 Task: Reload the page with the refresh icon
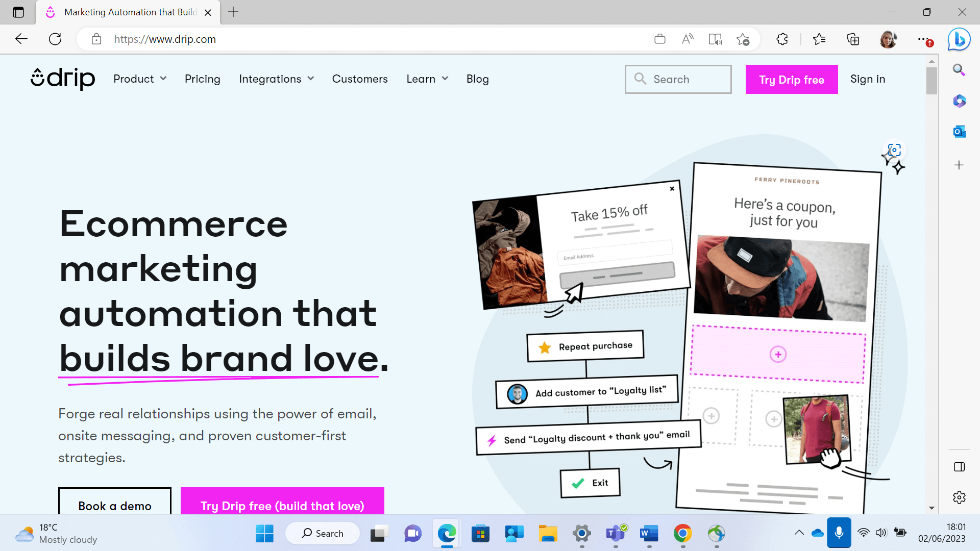[55, 39]
